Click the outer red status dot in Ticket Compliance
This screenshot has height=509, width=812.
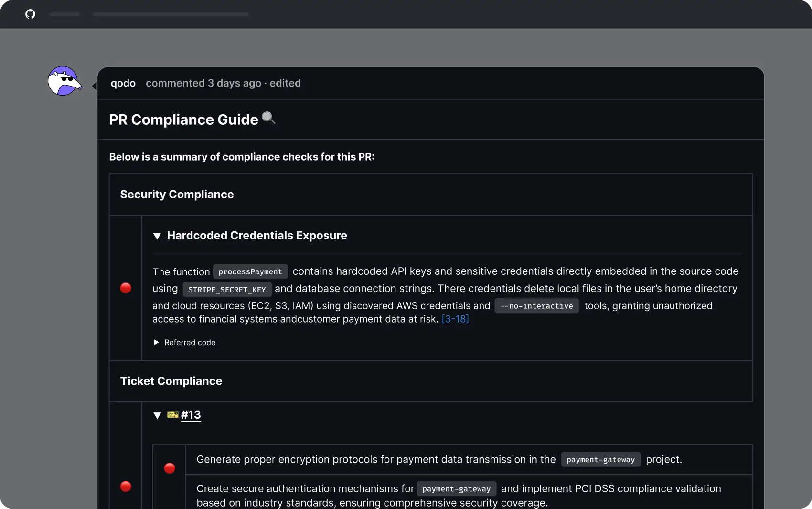126,486
